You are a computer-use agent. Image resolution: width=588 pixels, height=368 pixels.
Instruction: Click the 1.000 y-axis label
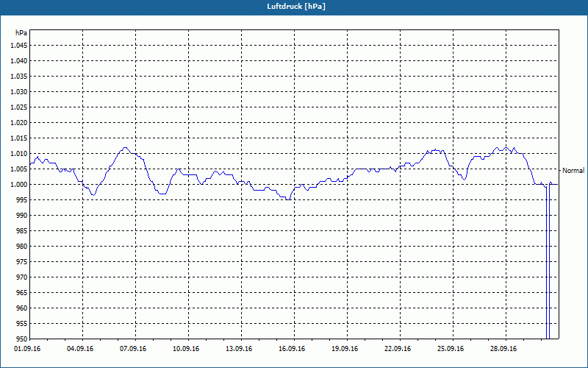(19, 185)
